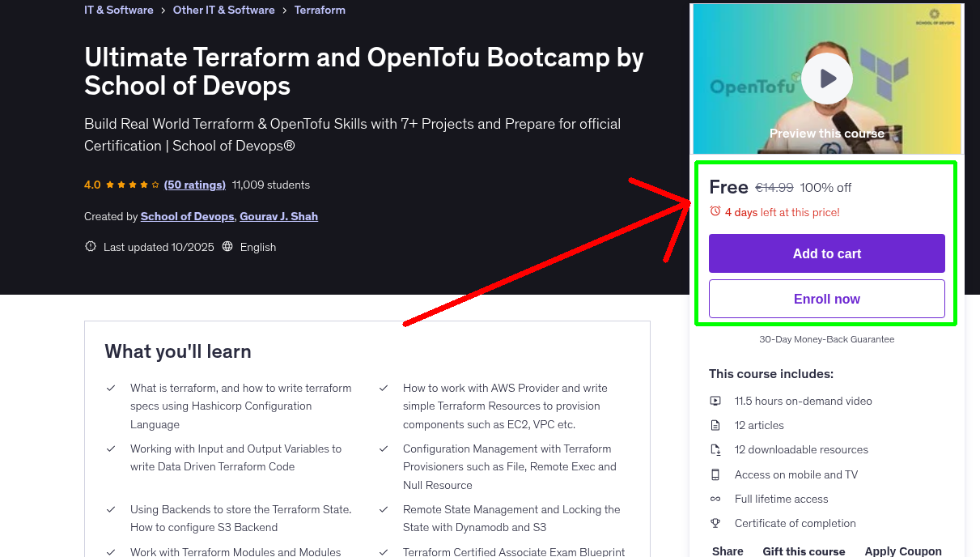Navigate to the Terraform breadcrumb

[319, 10]
